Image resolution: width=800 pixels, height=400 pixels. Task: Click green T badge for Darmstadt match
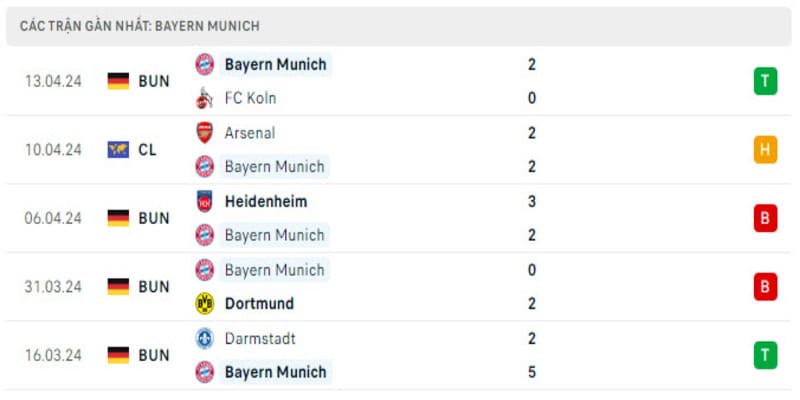coord(765,355)
